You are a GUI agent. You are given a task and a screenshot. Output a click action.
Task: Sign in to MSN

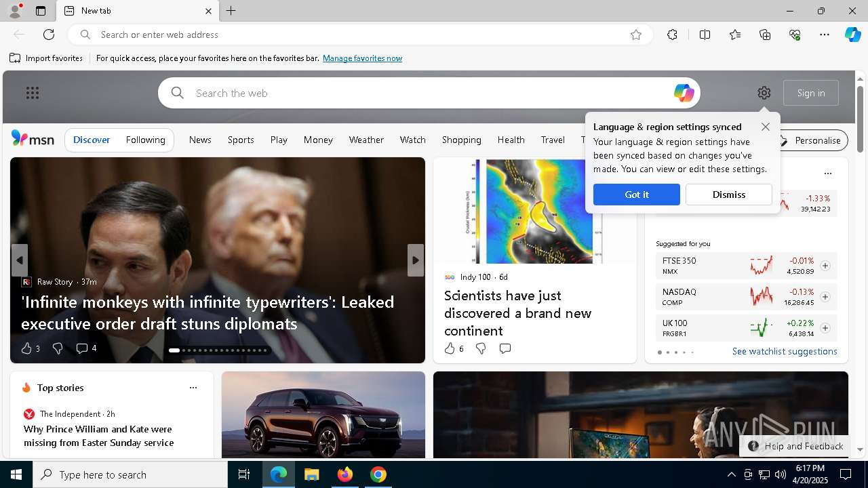click(x=811, y=93)
